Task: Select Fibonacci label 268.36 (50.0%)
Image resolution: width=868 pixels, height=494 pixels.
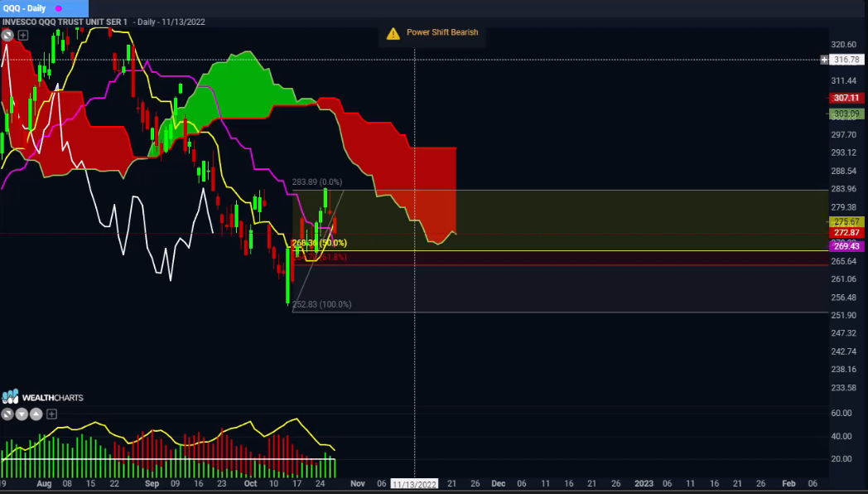Action: click(319, 243)
